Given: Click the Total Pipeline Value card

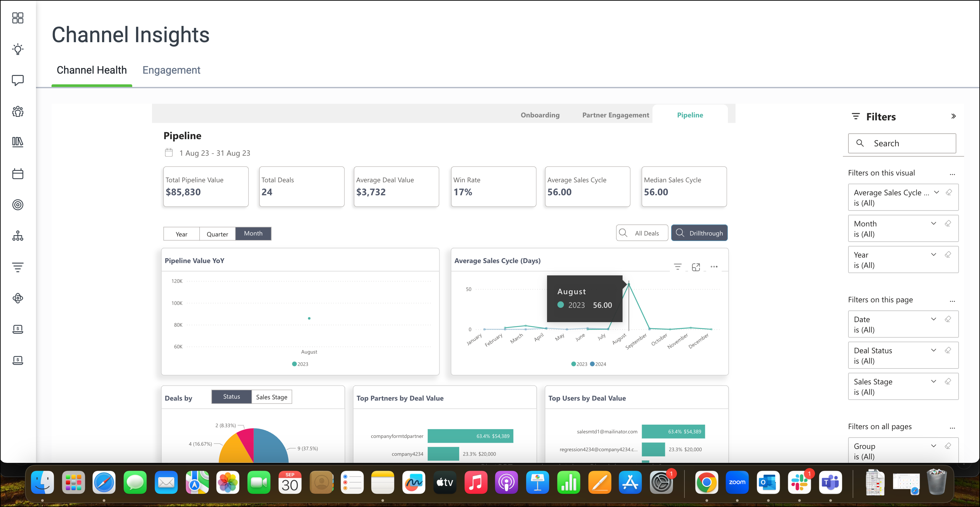Looking at the screenshot, I should pos(206,187).
